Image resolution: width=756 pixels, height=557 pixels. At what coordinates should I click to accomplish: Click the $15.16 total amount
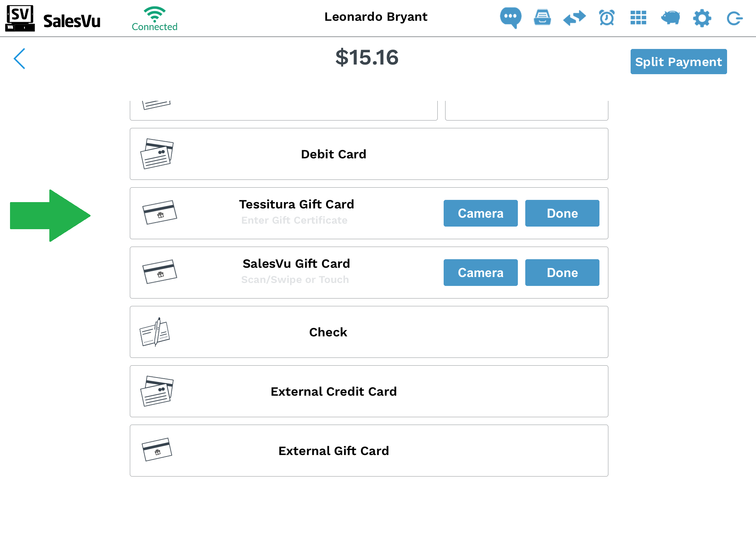(x=367, y=57)
